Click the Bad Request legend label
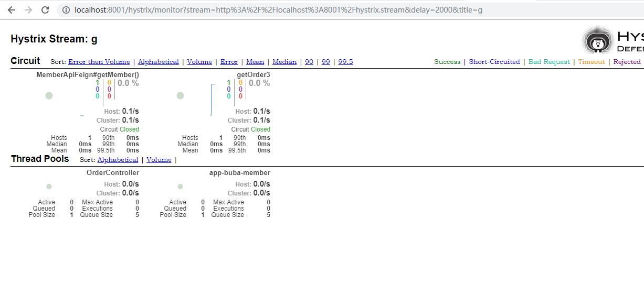 point(549,62)
